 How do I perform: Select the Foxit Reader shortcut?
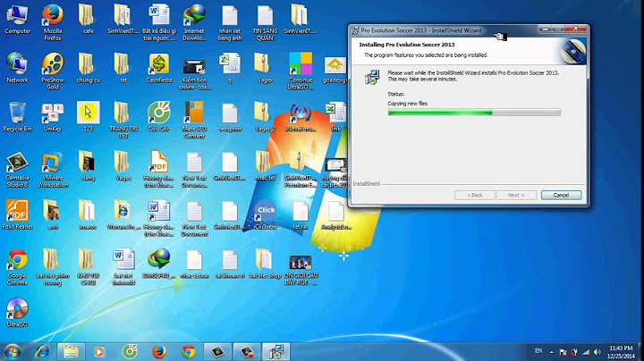17,214
